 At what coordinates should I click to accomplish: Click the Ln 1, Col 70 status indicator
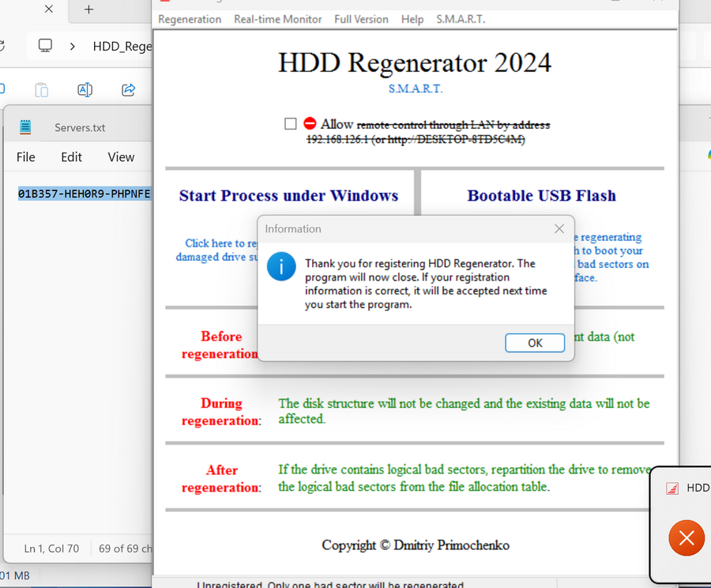tap(51, 548)
